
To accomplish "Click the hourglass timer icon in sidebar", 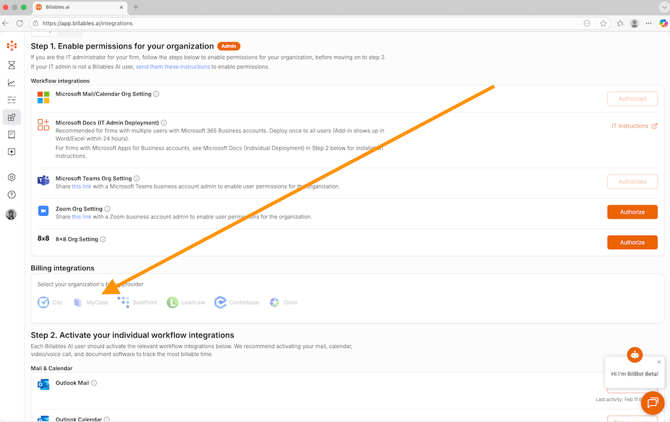I will [x=12, y=65].
